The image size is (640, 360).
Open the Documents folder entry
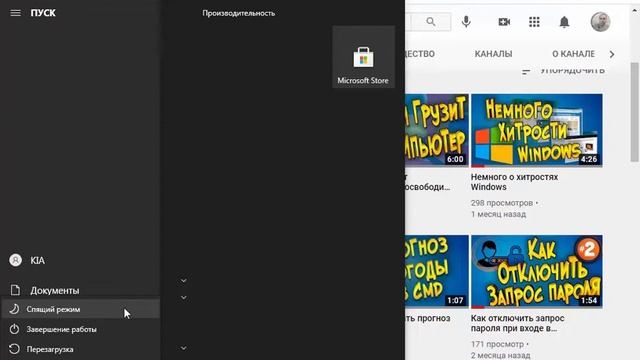80,290
